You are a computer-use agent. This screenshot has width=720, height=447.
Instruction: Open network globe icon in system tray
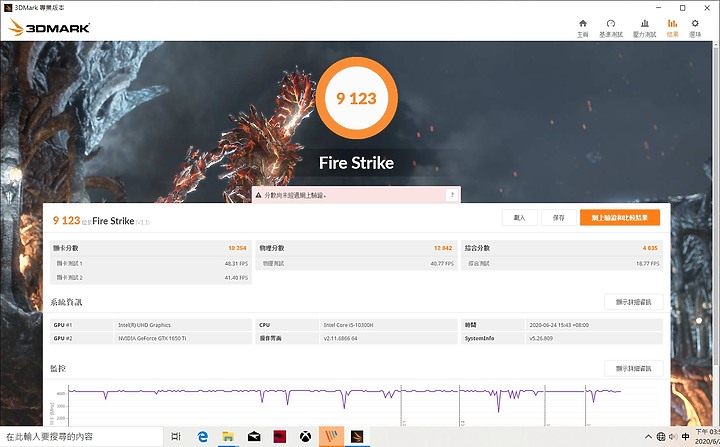pos(661,437)
